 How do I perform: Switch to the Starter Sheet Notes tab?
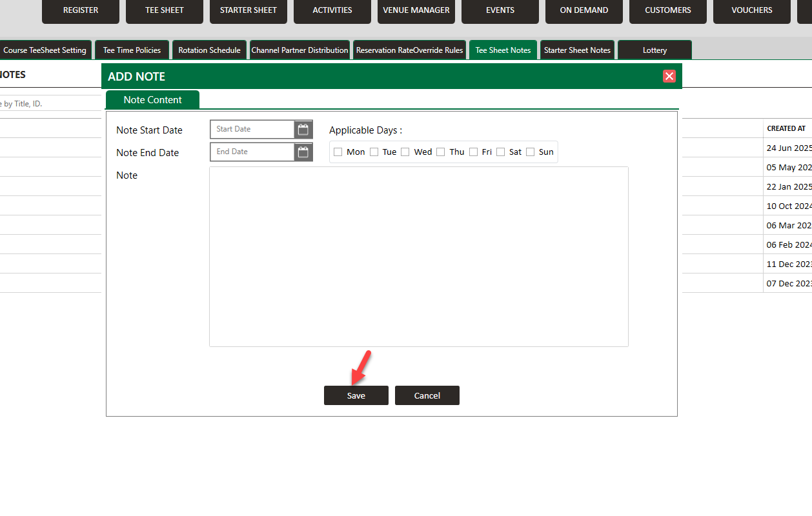coord(577,50)
